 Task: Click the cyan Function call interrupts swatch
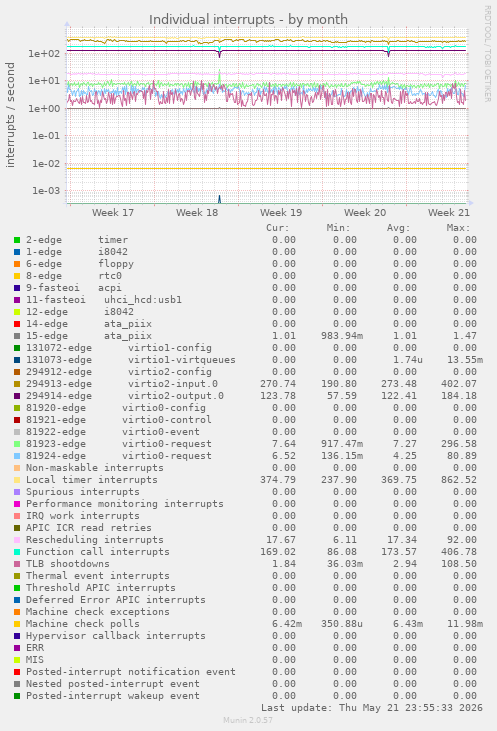coord(17,552)
